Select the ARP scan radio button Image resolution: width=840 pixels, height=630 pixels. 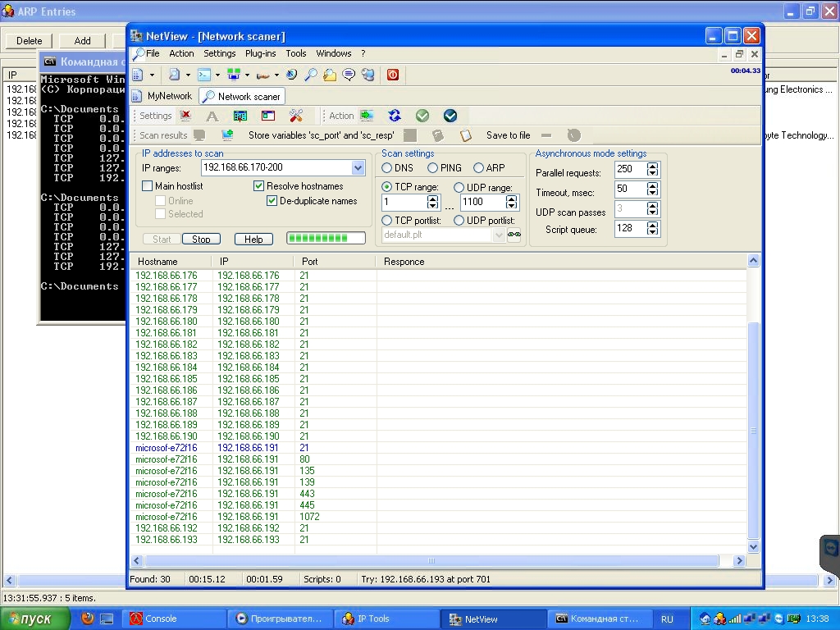click(x=478, y=167)
